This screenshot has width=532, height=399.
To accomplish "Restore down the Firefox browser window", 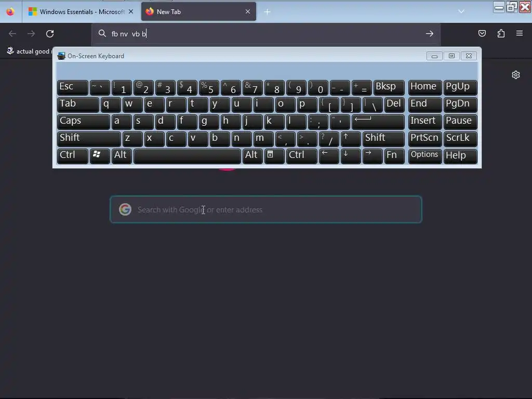I will coord(512,7).
